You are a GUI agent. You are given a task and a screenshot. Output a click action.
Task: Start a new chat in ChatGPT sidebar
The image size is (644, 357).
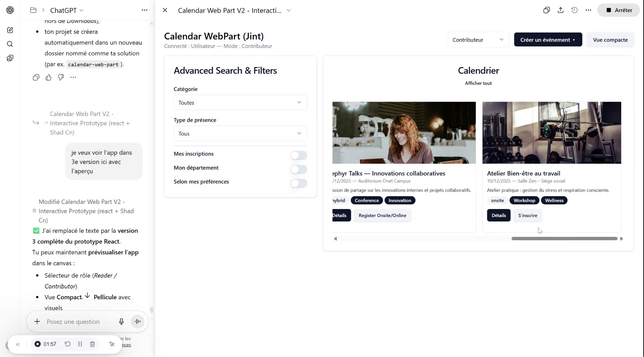[x=10, y=30]
